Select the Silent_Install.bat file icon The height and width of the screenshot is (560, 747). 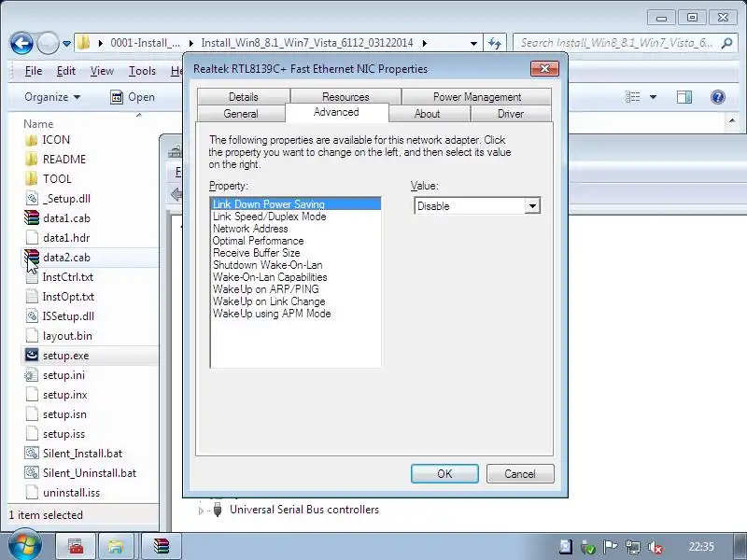32,454
